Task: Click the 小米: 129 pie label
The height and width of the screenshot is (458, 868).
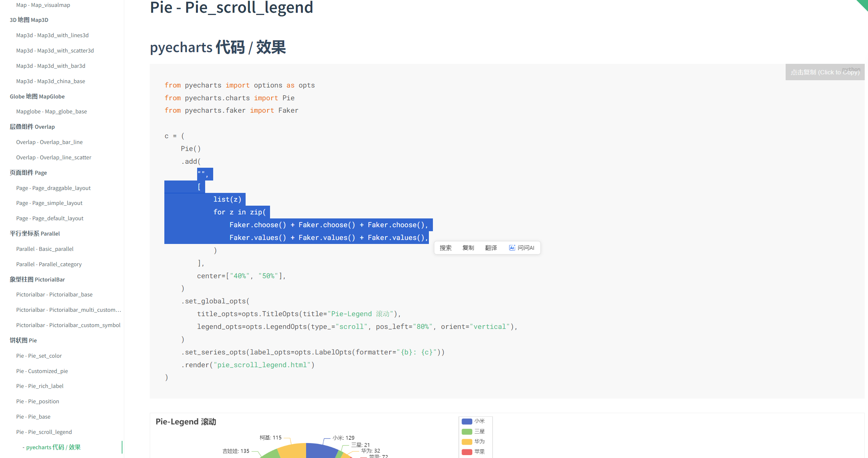Action: 343,438
